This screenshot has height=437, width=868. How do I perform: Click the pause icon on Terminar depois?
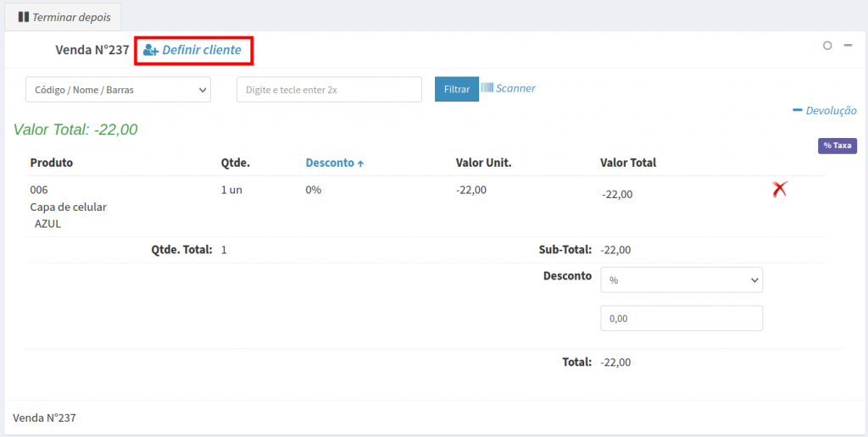click(x=24, y=17)
